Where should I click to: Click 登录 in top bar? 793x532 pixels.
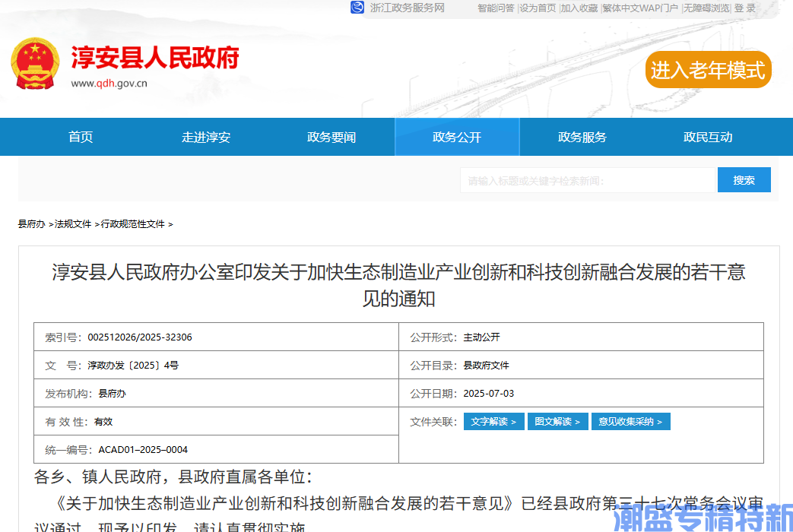[x=745, y=8]
